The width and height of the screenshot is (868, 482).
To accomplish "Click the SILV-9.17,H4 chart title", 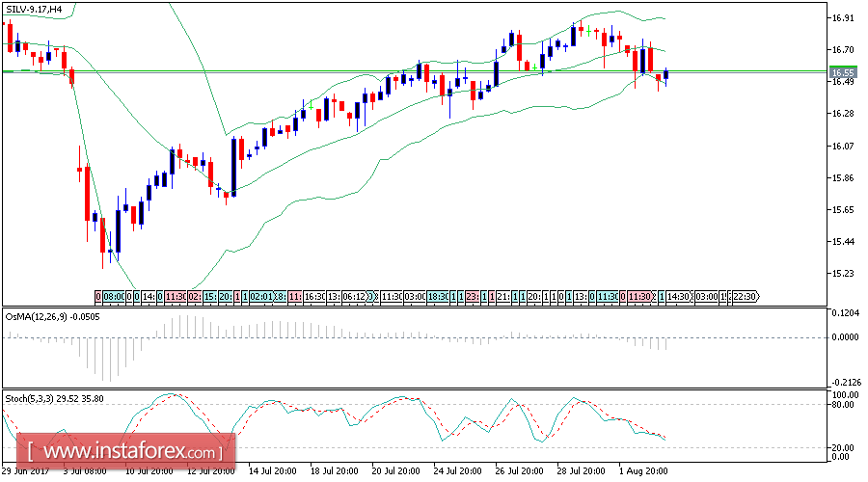I will [x=34, y=10].
